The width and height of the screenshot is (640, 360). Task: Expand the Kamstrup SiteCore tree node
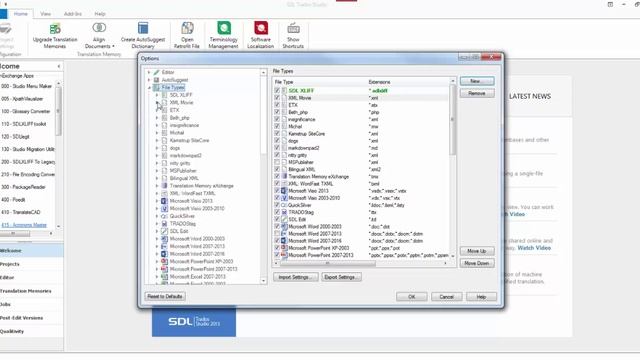[157, 140]
